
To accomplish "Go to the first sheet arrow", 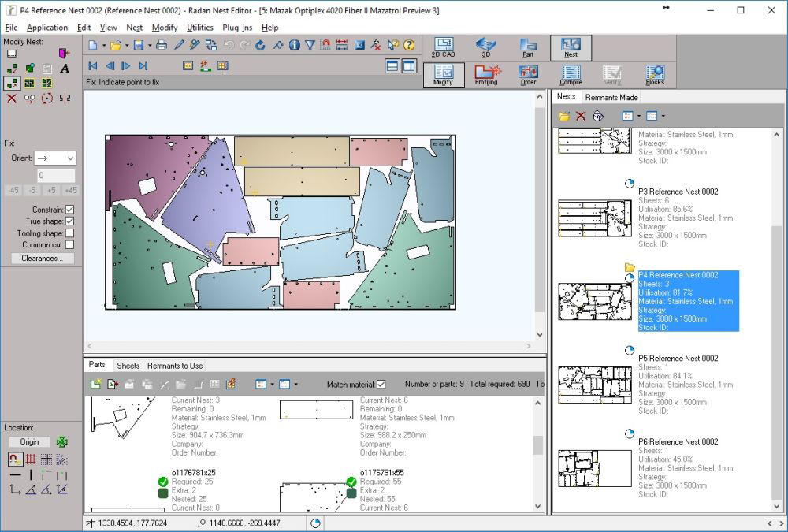I will coord(93,66).
